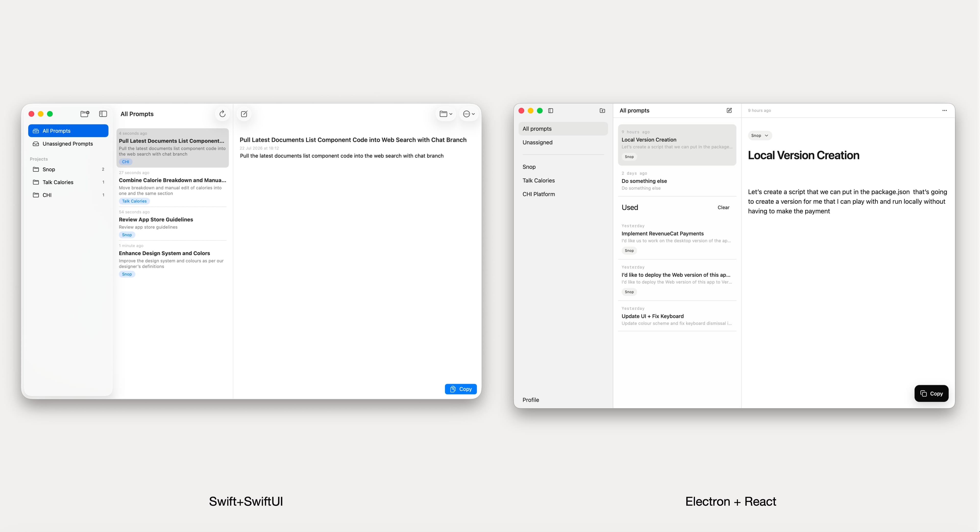Viewport: 980px width, 532px height.
Task: Open Talk Calories project in SwiftUI sidebar
Action: point(68,182)
